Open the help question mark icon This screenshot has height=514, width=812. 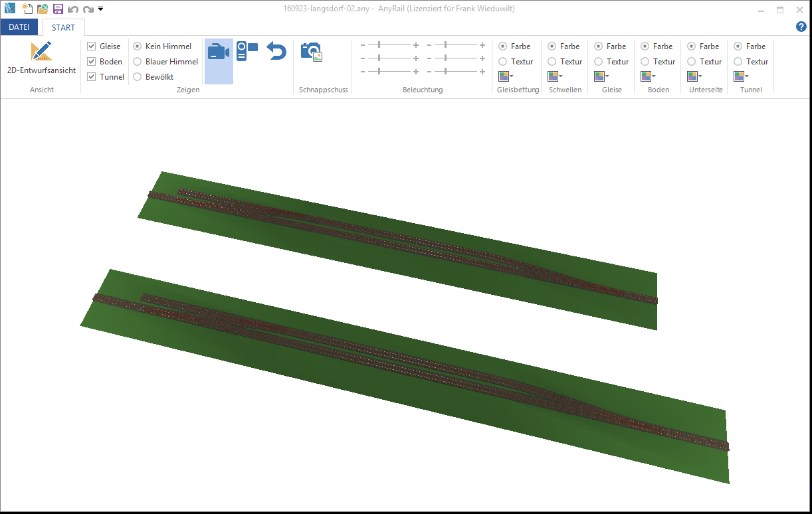pos(801,27)
